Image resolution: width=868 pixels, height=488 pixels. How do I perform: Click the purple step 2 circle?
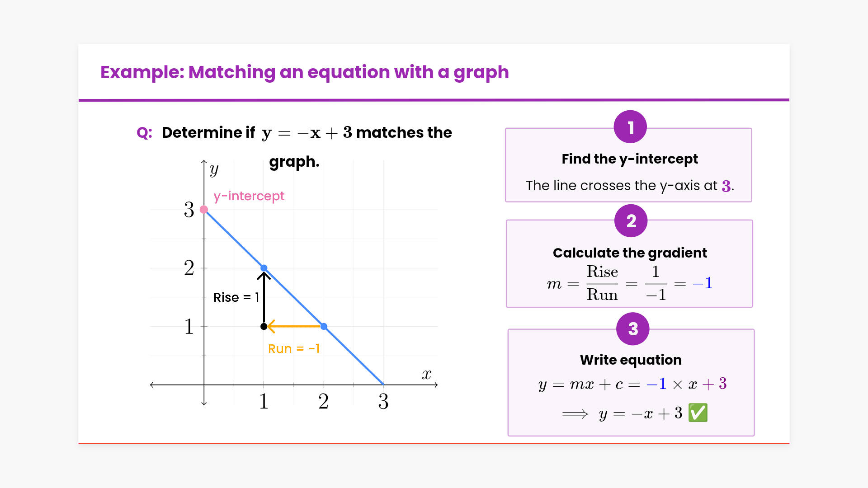631,221
